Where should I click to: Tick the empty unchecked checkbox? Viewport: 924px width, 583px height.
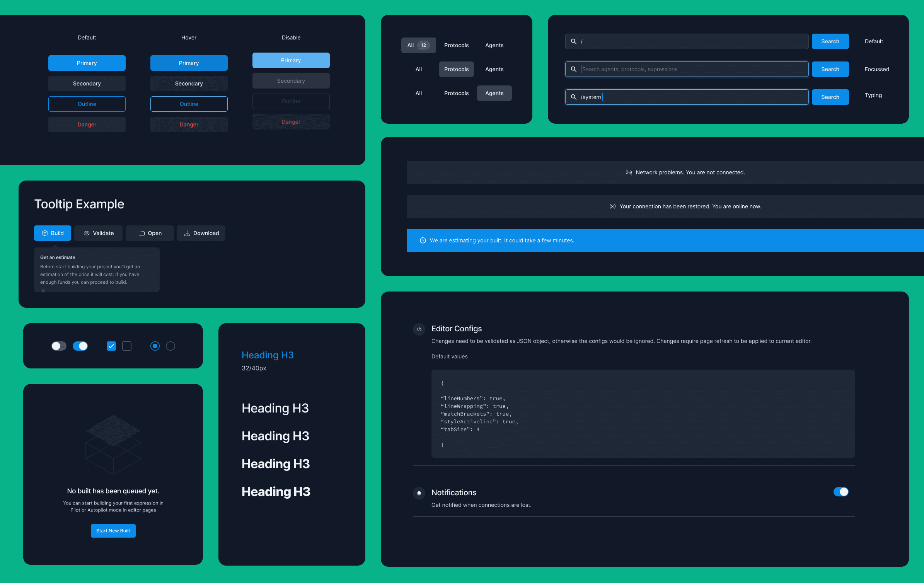[x=127, y=346]
